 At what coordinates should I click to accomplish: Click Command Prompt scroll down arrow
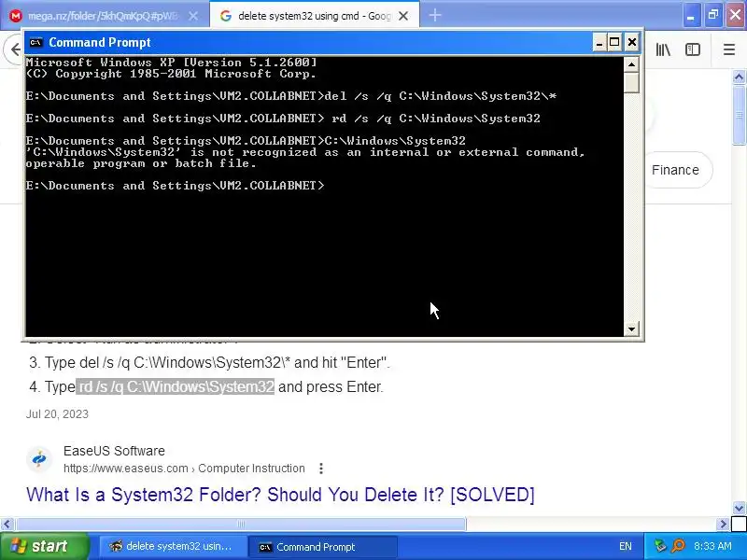[632, 329]
